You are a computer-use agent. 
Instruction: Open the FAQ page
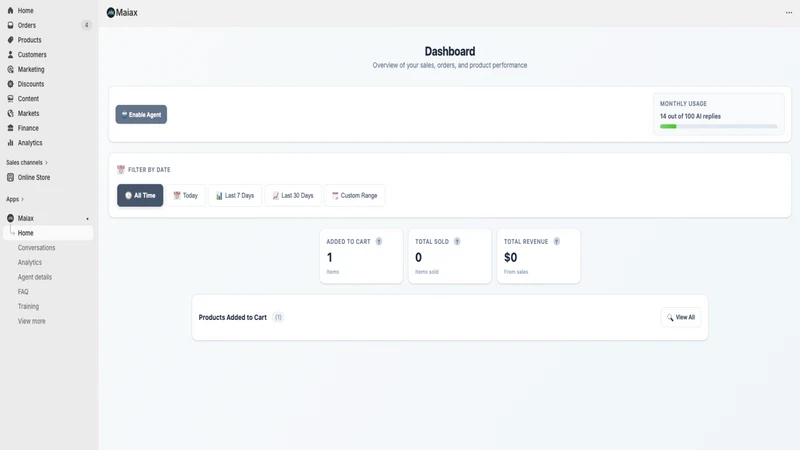[23, 292]
